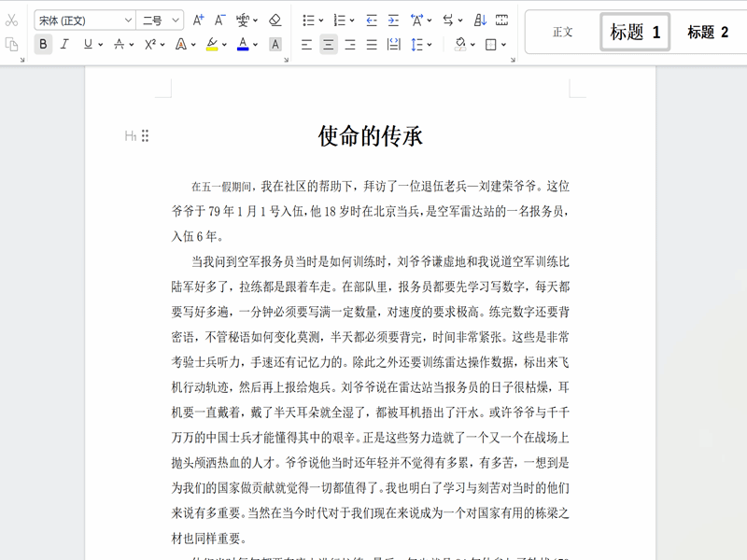747x560 pixels.
Task: Toggle bold formatting
Action: tap(43, 44)
